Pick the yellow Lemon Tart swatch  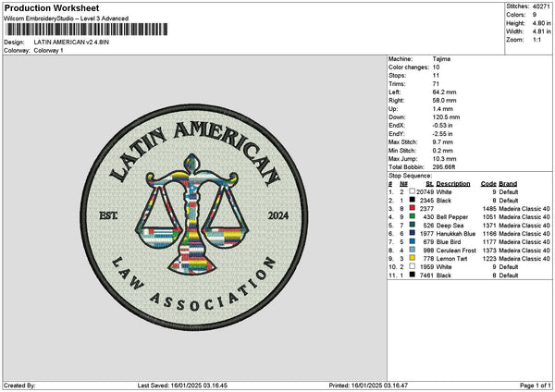coord(412,258)
